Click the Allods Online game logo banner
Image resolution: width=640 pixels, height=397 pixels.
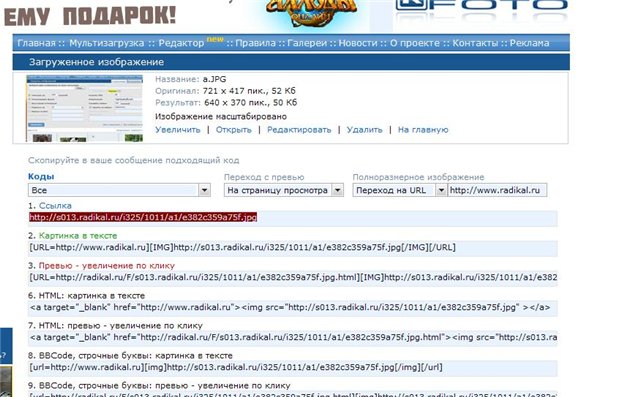(x=311, y=12)
